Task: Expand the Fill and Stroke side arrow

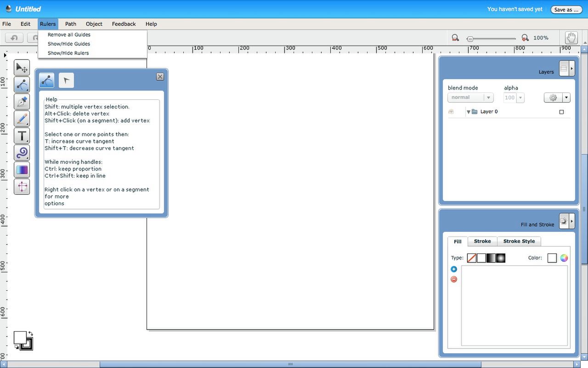Action: click(x=572, y=221)
